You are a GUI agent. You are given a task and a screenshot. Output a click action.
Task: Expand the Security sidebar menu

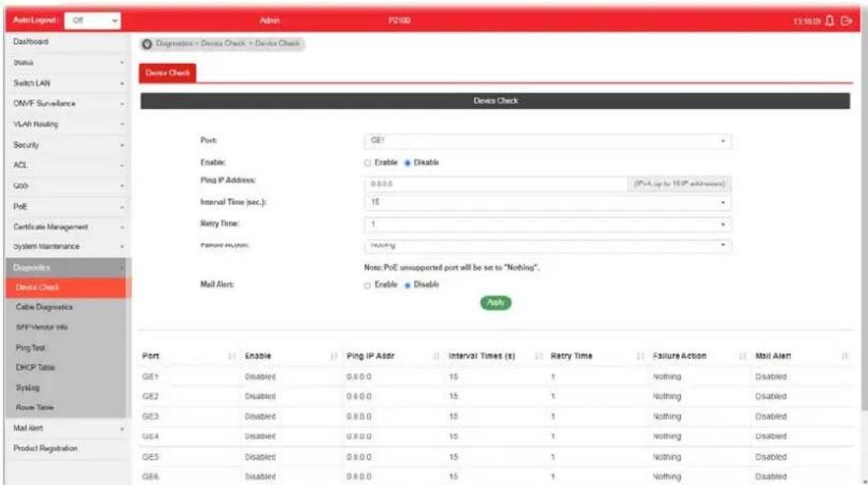68,145
